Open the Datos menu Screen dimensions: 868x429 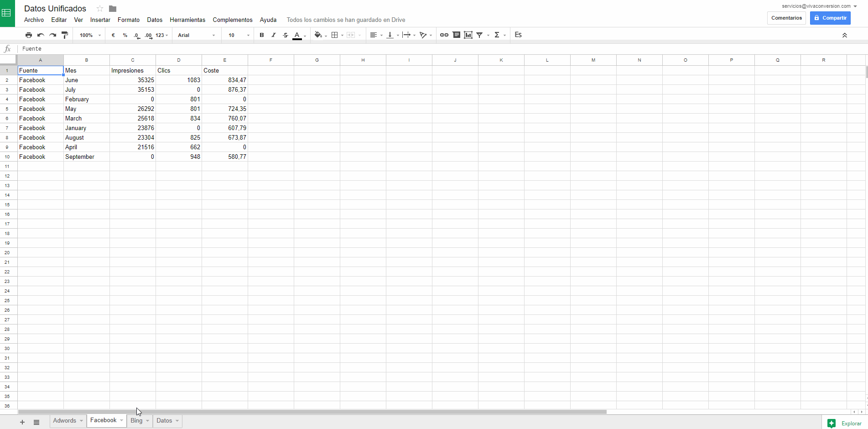click(x=155, y=20)
